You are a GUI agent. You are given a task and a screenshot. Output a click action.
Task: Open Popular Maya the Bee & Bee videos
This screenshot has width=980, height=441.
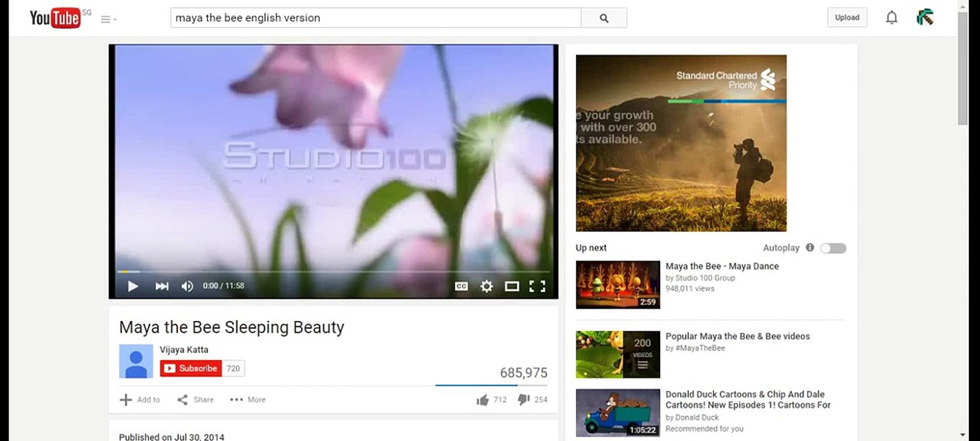[737, 336]
